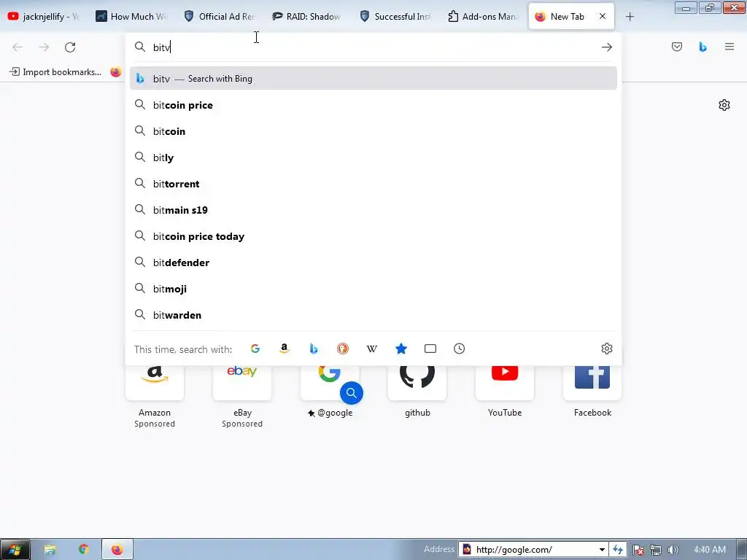Image resolution: width=747 pixels, height=560 pixels.
Task: Open new tab page personalize gear
Action: (x=724, y=105)
